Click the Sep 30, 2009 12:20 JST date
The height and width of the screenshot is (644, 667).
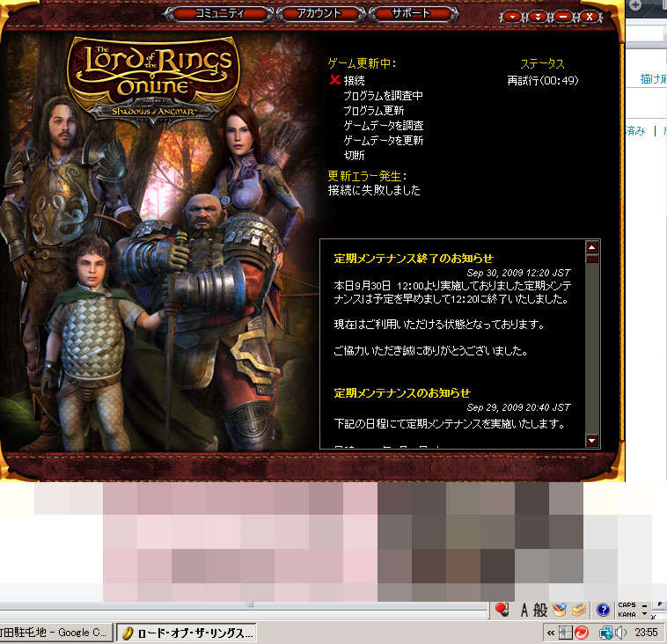(518, 273)
